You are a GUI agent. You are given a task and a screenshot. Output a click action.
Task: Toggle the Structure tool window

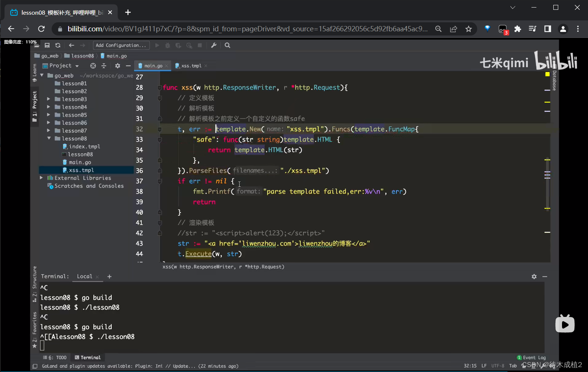click(35, 284)
